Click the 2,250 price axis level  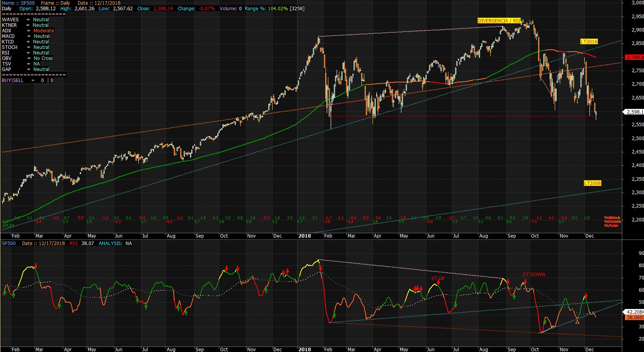[x=637, y=206]
